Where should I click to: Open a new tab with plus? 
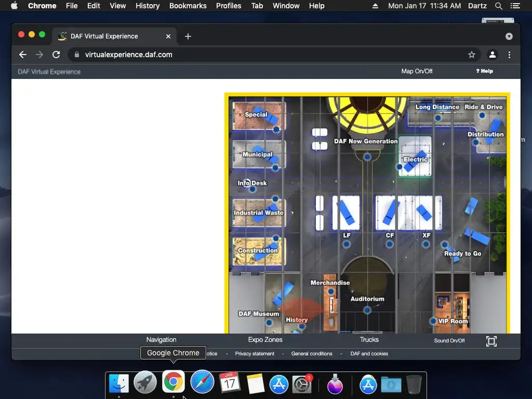pyautogui.click(x=188, y=36)
